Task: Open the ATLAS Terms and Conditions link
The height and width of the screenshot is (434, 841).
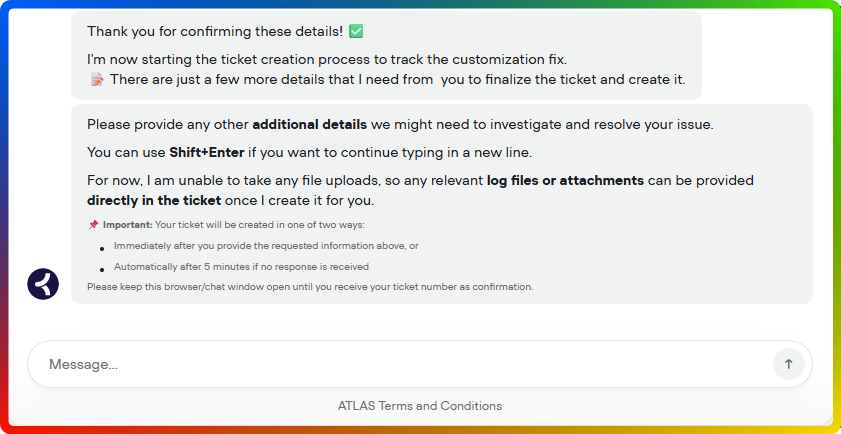Action: [x=420, y=406]
